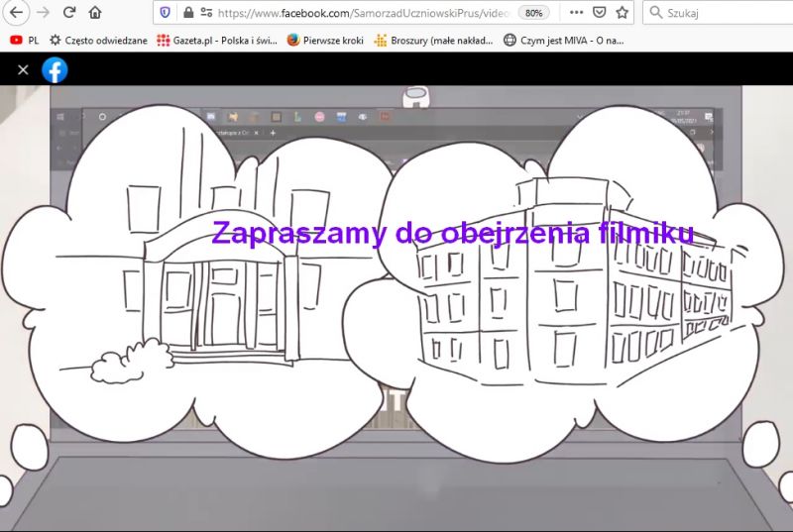This screenshot has height=532, width=793.
Task: Click the Forward navigation arrow
Action: coord(43,13)
